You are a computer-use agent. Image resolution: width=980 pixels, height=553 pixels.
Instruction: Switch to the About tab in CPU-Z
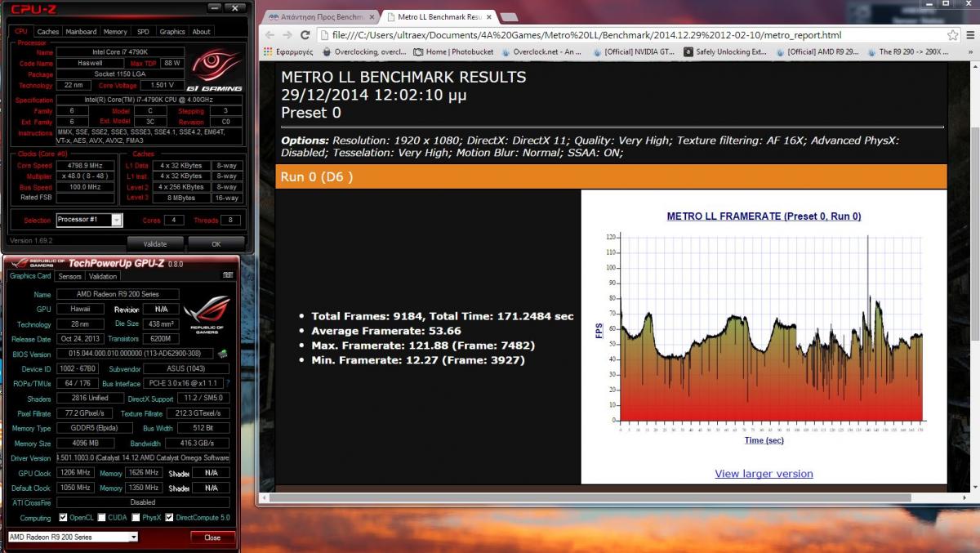pyautogui.click(x=201, y=32)
